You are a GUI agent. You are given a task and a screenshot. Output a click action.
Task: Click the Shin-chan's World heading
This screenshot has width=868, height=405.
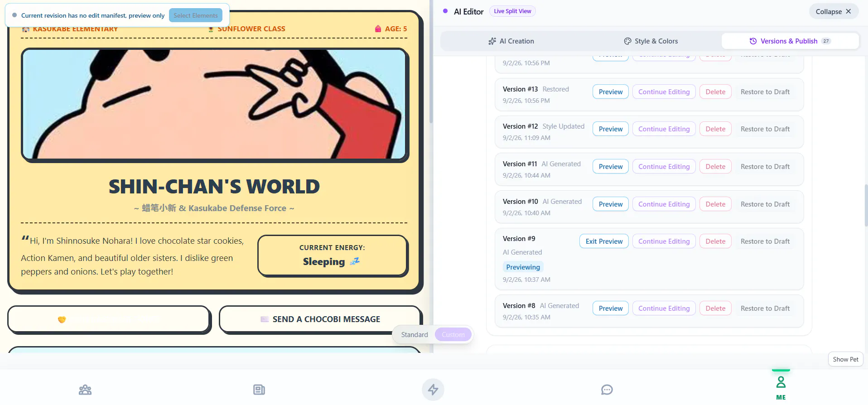coord(214,187)
